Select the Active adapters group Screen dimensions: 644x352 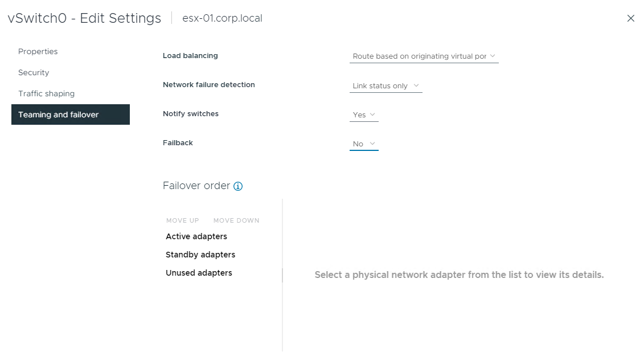coord(196,236)
